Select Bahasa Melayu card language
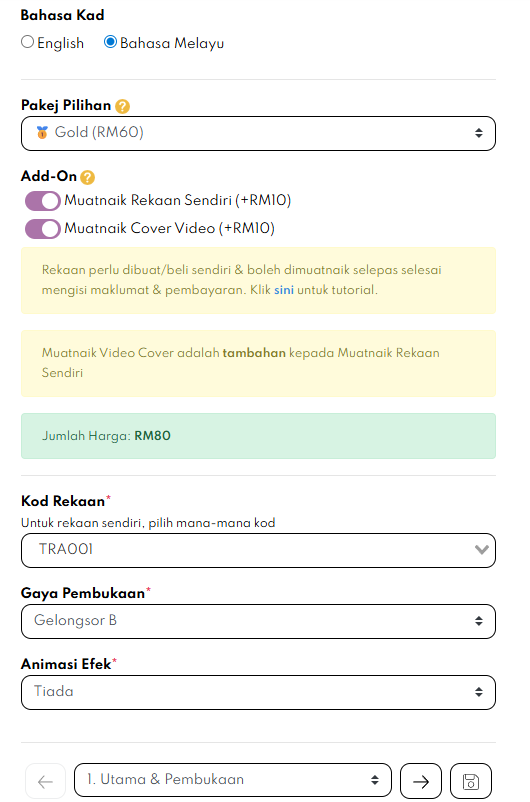The width and height of the screenshot is (530, 802). tap(110, 42)
